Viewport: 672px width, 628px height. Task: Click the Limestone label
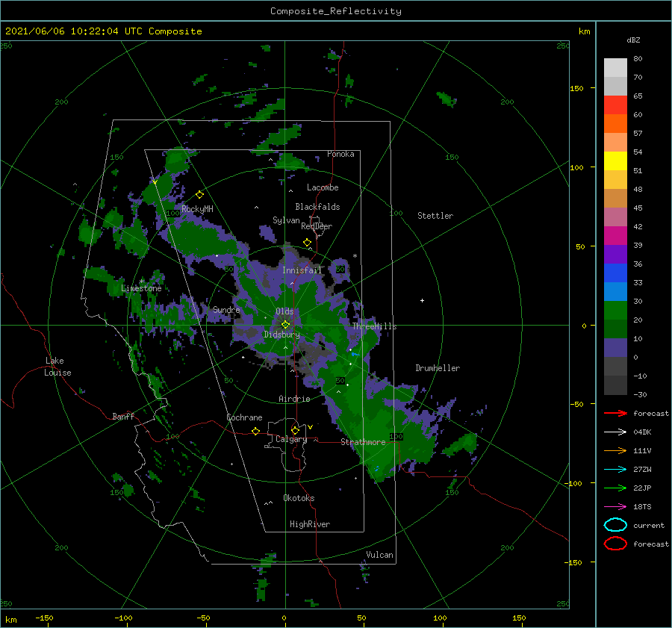141,288
